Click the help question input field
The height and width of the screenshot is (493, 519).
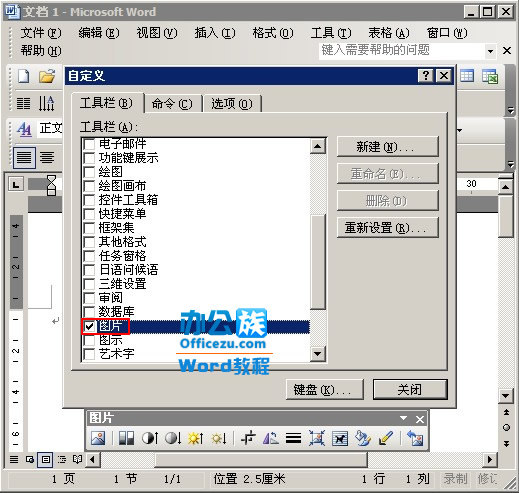point(402,51)
